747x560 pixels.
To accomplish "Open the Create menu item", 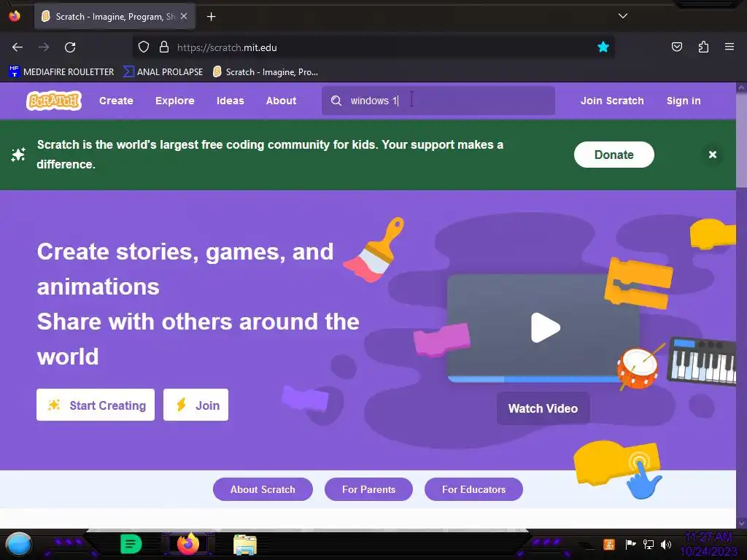I will coord(116,101).
